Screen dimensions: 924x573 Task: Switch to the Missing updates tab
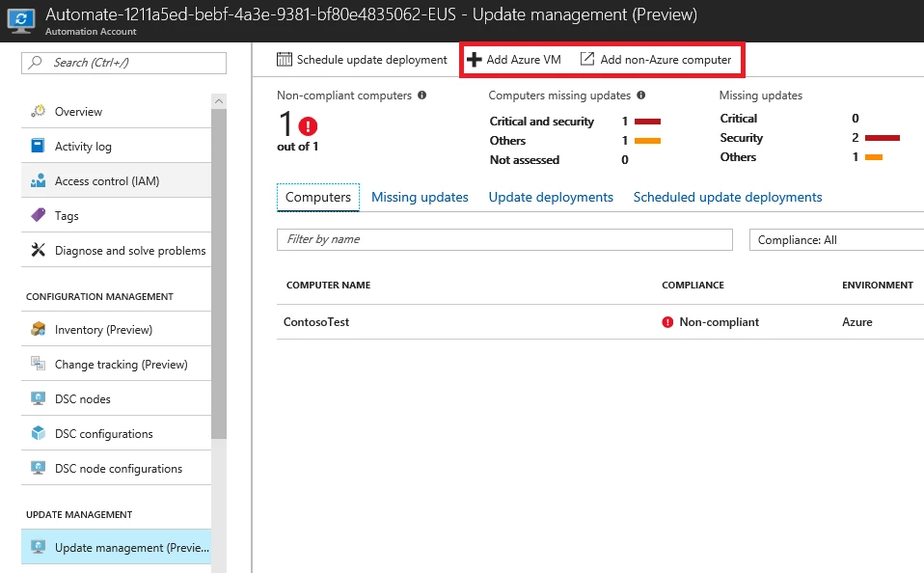420,197
